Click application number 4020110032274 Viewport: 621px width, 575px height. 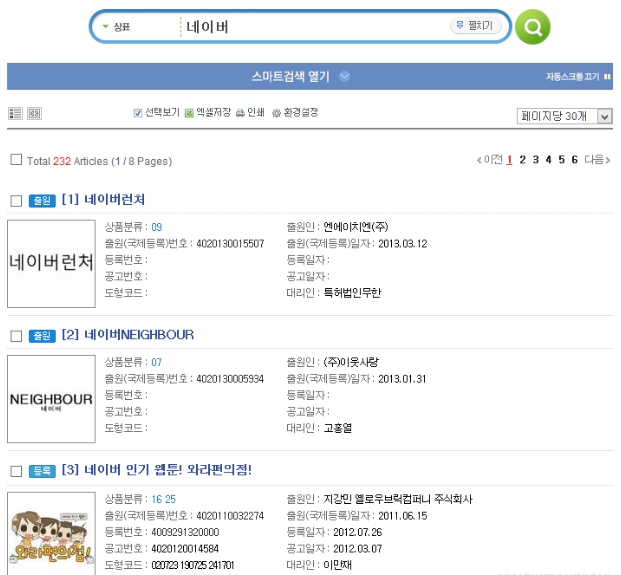[230, 516]
